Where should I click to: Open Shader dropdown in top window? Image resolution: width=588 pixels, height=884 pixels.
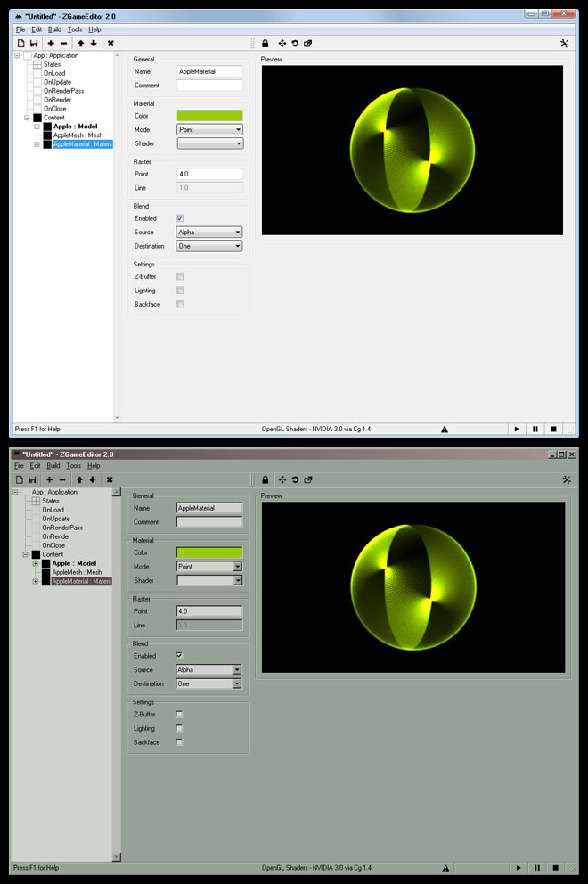[209, 143]
